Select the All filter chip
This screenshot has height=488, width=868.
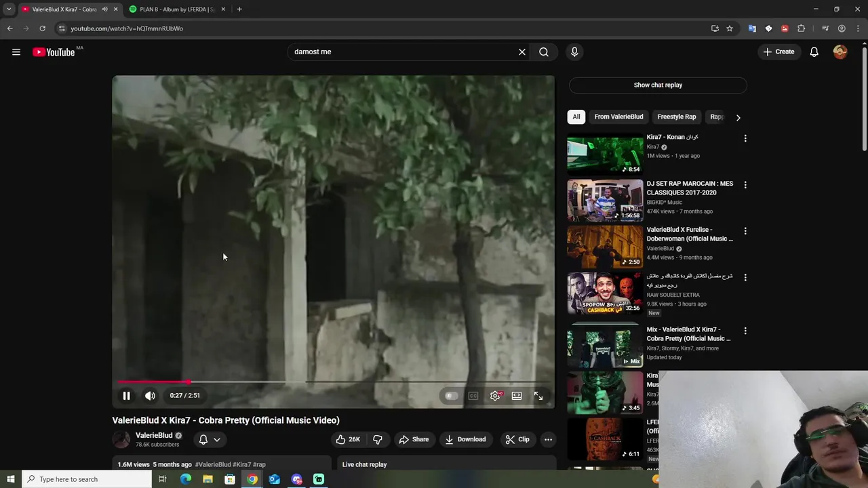click(x=576, y=117)
